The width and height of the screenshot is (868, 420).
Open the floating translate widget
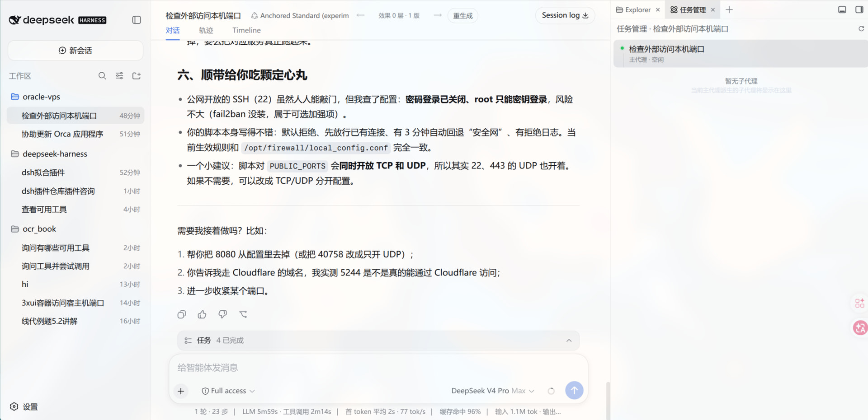coord(860,327)
